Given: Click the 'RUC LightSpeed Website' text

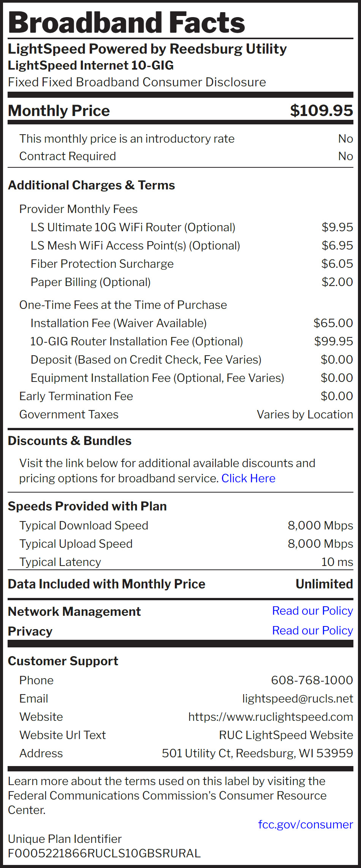Looking at the screenshot, I should 286,735.
